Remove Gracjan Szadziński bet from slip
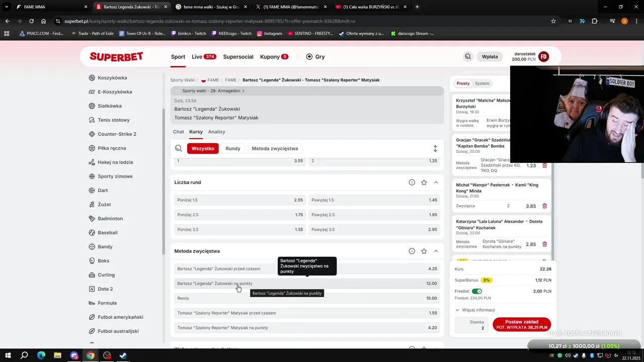The image size is (644, 362). tap(544, 165)
